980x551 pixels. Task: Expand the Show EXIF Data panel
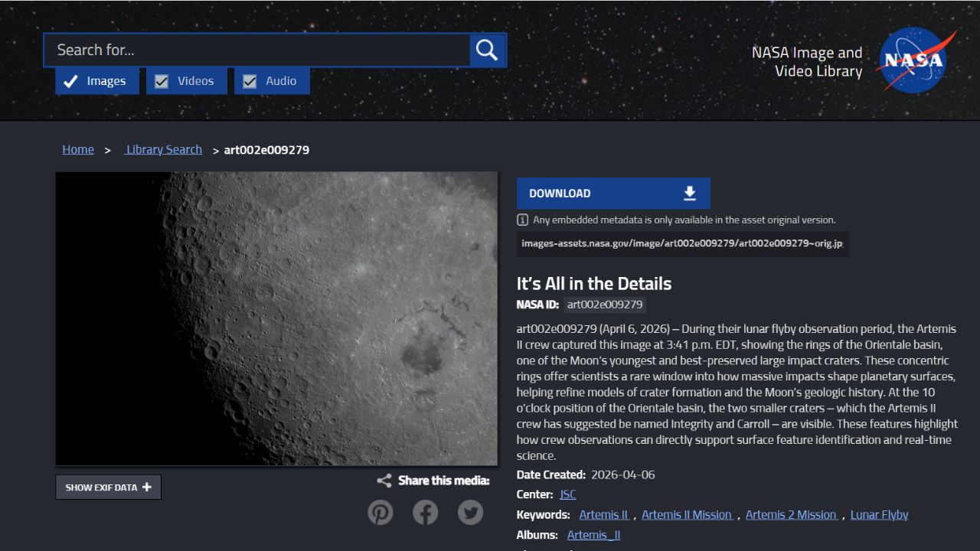click(x=108, y=487)
